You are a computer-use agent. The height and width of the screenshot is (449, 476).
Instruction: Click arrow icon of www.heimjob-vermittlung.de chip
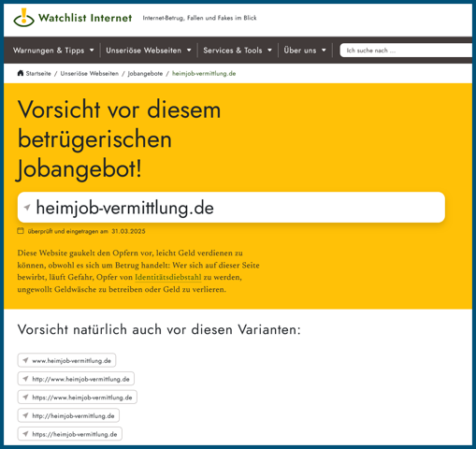[25, 360]
